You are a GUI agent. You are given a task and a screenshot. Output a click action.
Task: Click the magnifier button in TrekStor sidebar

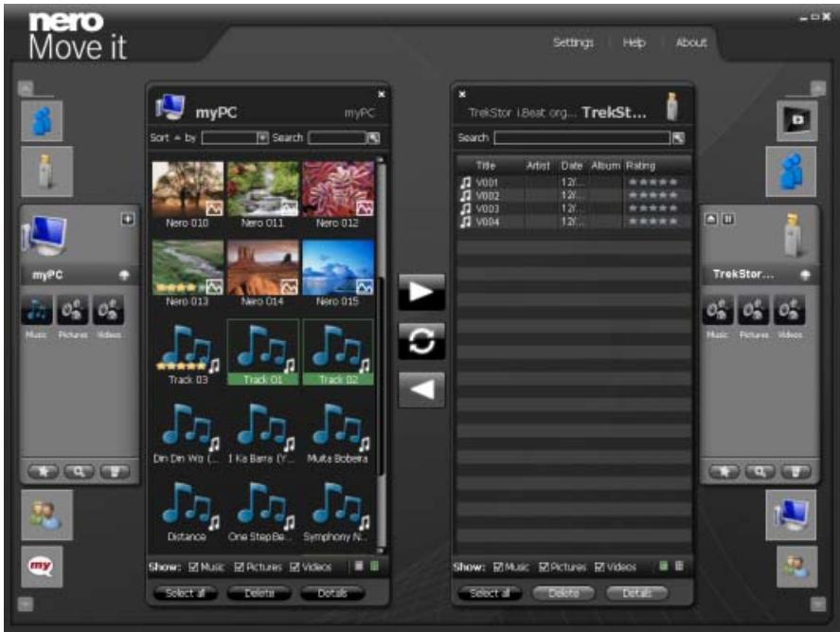[760, 472]
